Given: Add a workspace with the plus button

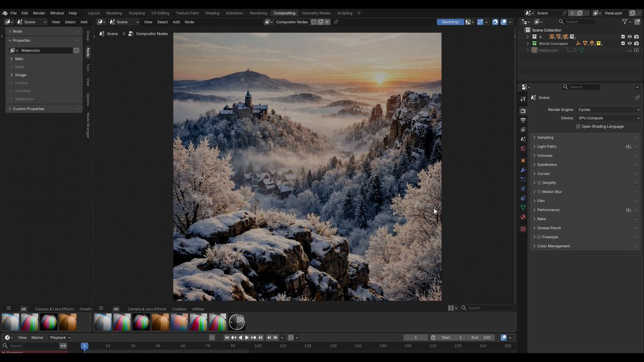Looking at the screenshot, I should [359, 13].
